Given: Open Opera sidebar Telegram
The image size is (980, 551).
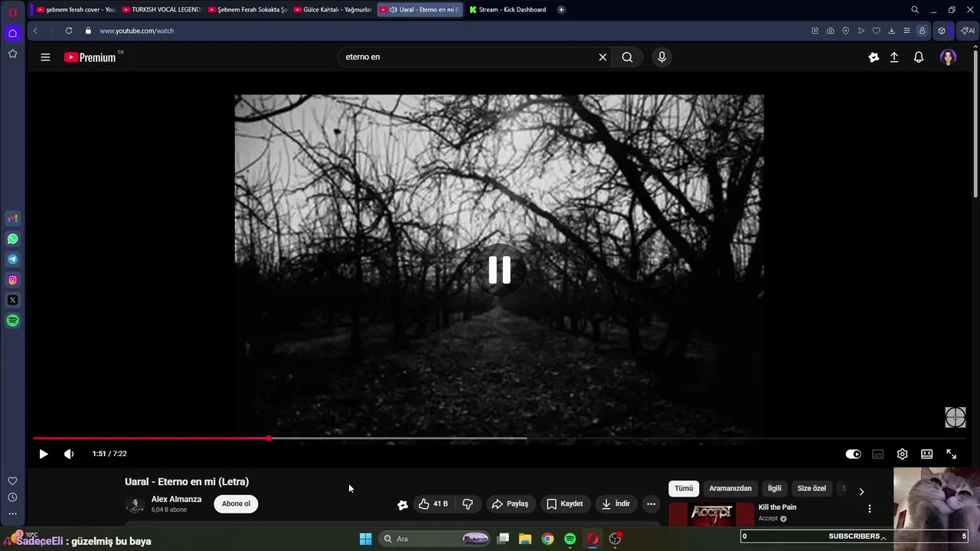Looking at the screenshot, I should click(12, 259).
